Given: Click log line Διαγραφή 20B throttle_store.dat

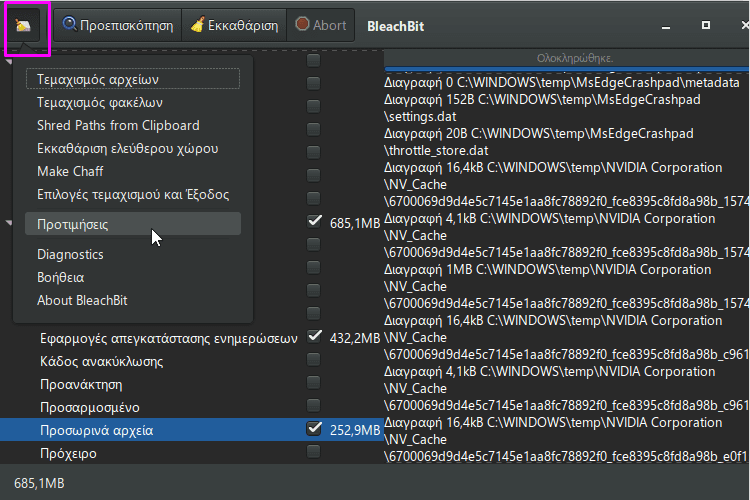Looking at the screenshot, I should (539, 142).
